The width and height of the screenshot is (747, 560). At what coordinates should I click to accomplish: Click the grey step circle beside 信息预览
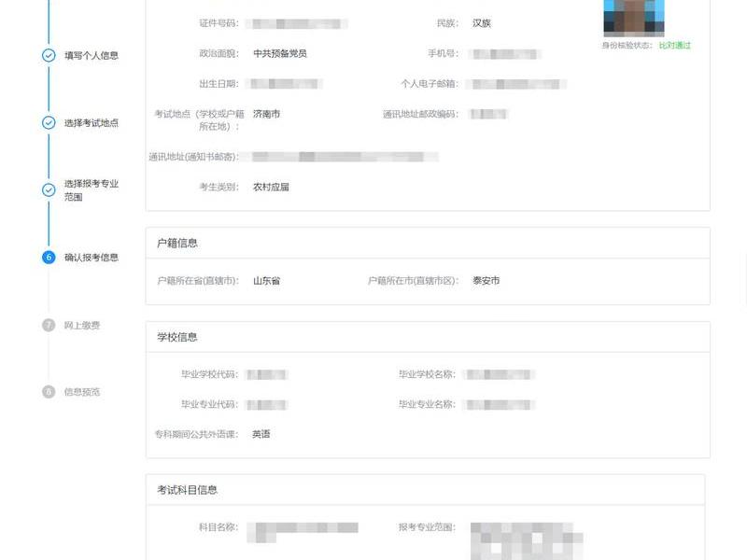(x=49, y=391)
